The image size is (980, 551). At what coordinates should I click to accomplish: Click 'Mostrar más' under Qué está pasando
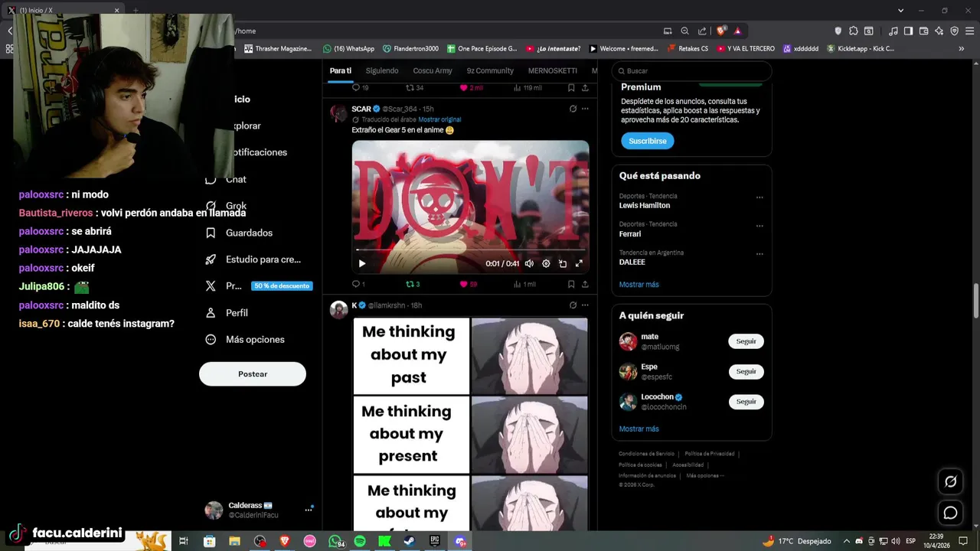[639, 284]
